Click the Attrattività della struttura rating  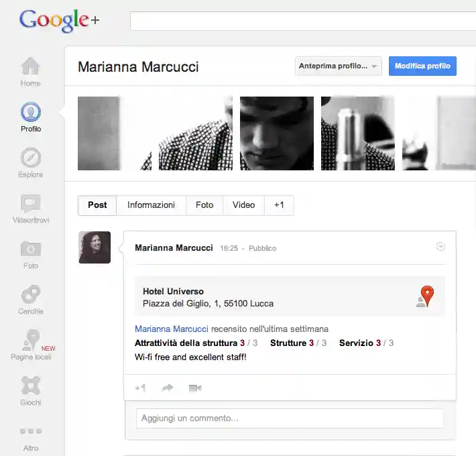click(x=196, y=343)
